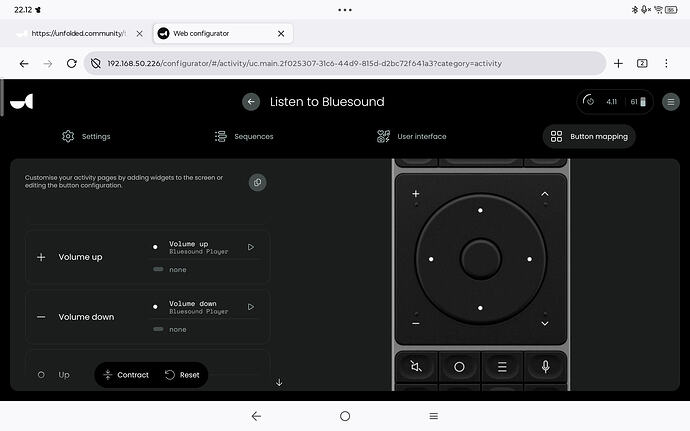Image resolution: width=690 pixels, height=431 pixels.
Task: Click the Reset button
Action: pos(182,375)
